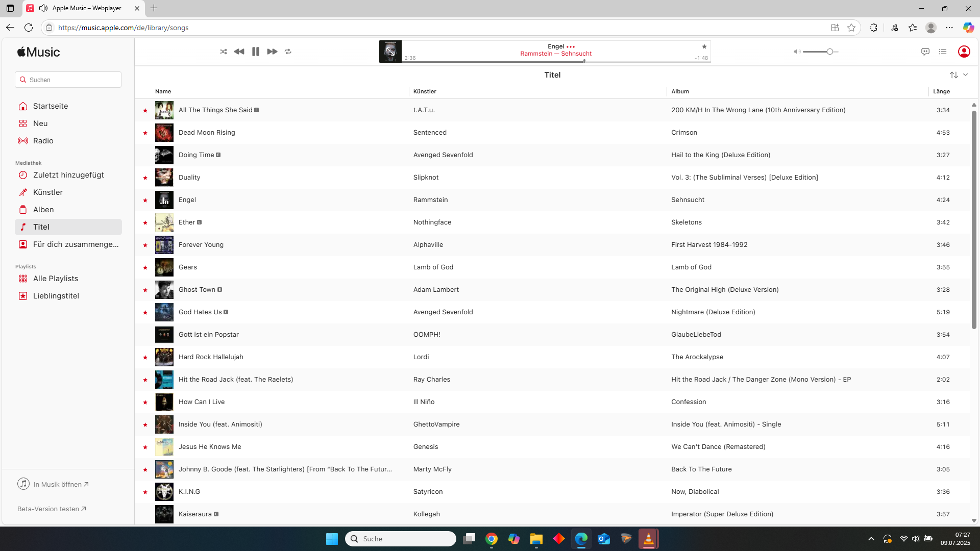Select the Jesus He Knows Me title

click(210, 446)
